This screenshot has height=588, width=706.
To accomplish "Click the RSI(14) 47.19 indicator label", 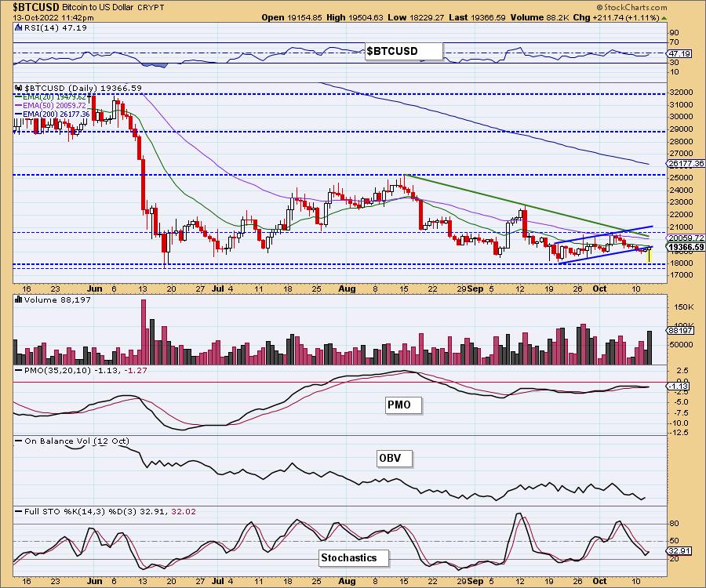I will (55, 27).
